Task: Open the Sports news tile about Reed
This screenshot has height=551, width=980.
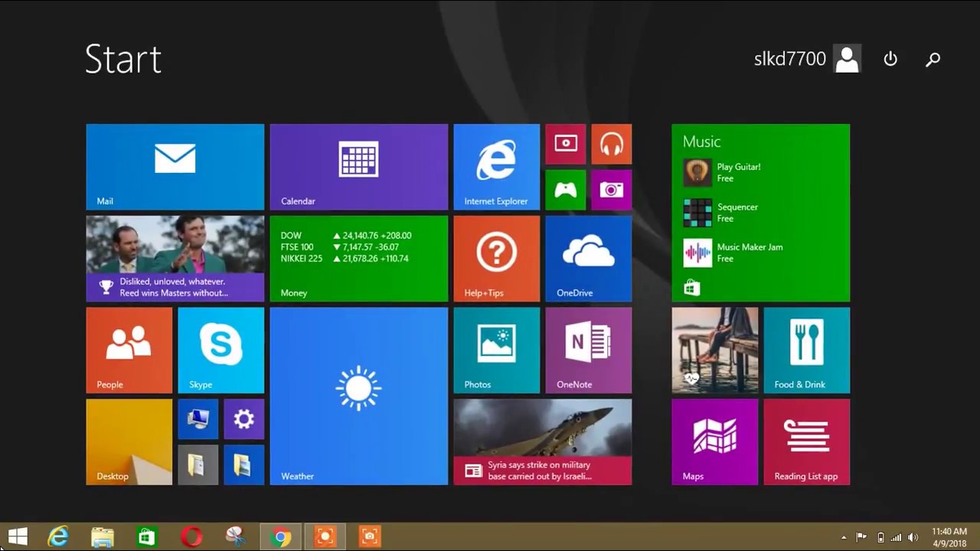Action: coord(175,259)
